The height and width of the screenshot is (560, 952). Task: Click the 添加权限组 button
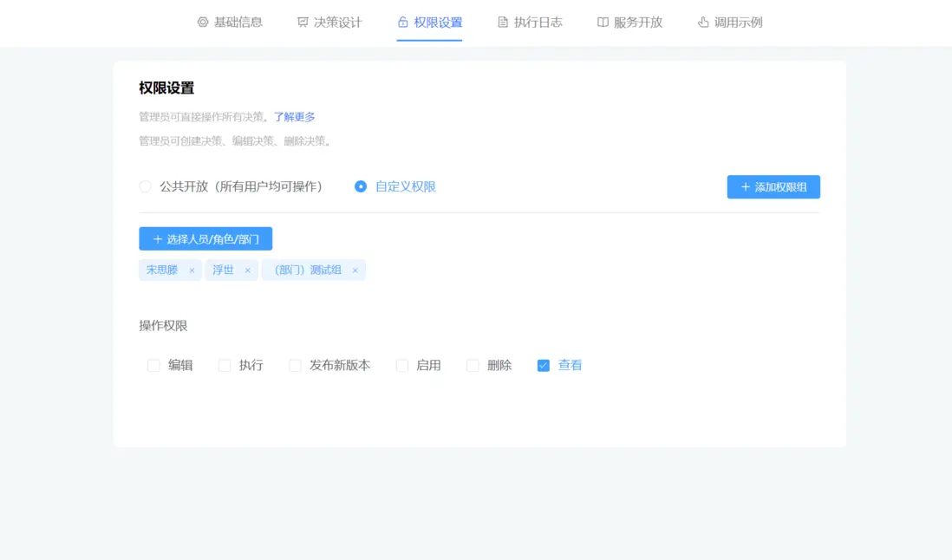tap(773, 186)
